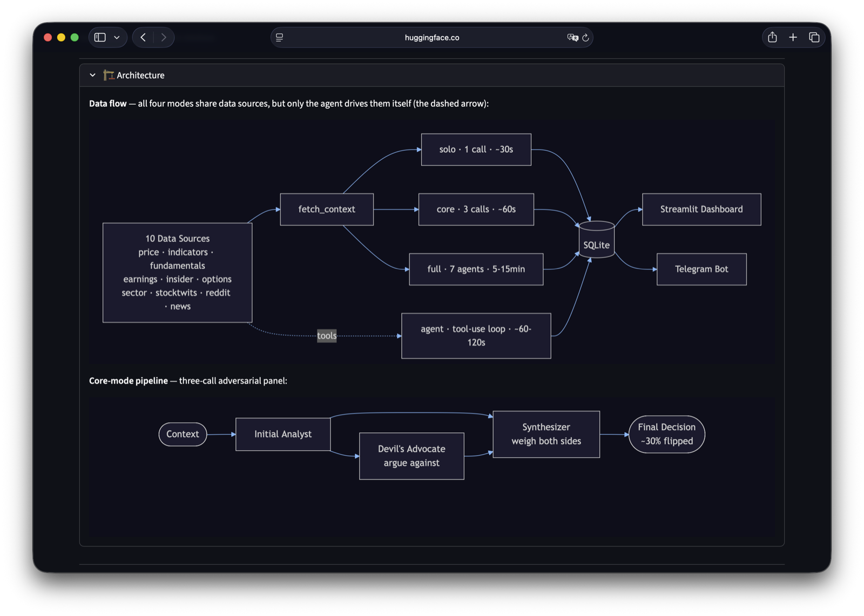This screenshot has width=864, height=616.
Task: Open the sidebar options dropdown chevron
Action: click(117, 37)
